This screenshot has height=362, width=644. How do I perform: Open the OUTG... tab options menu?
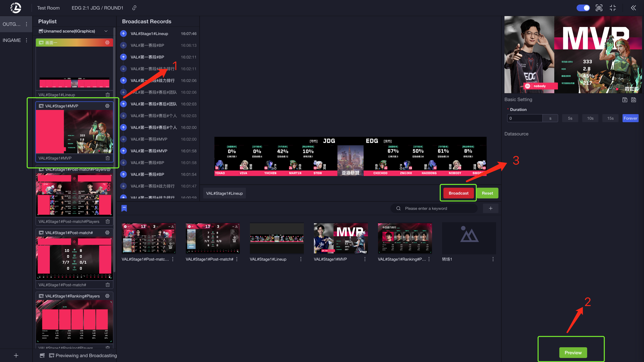coord(26,24)
